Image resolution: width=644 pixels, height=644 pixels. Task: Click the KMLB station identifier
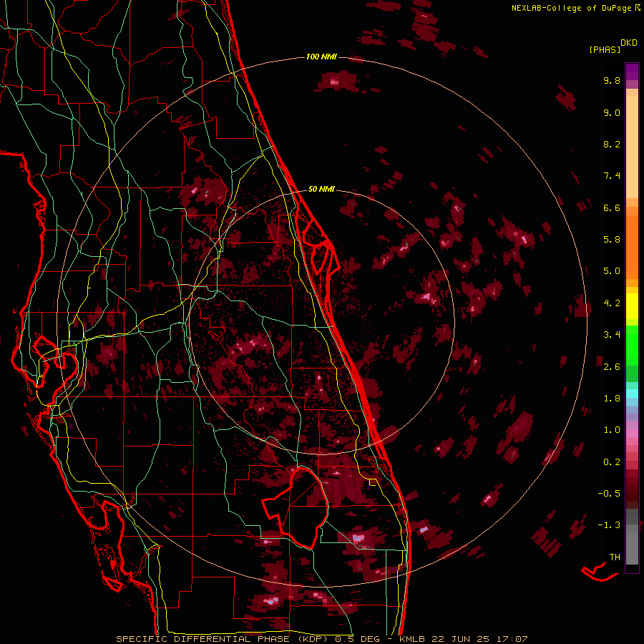click(x=411, y=639)
